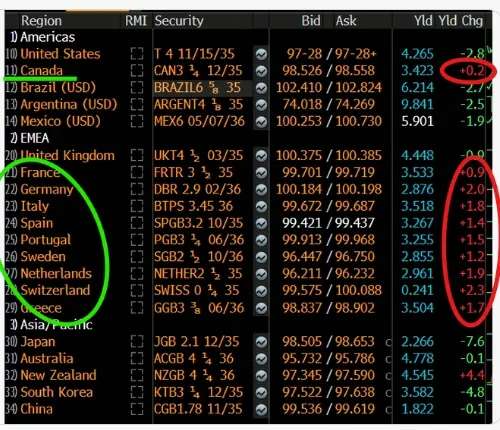
Task: Open chart icon for PGB3 ¼ 06/36
Action: (261, 240)
